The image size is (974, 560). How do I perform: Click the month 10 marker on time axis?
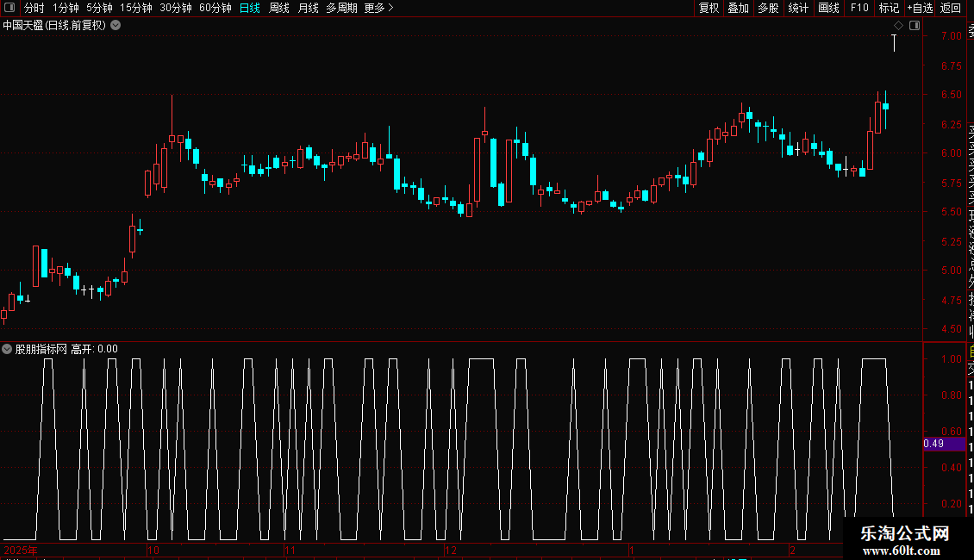[x=153, y=550]
